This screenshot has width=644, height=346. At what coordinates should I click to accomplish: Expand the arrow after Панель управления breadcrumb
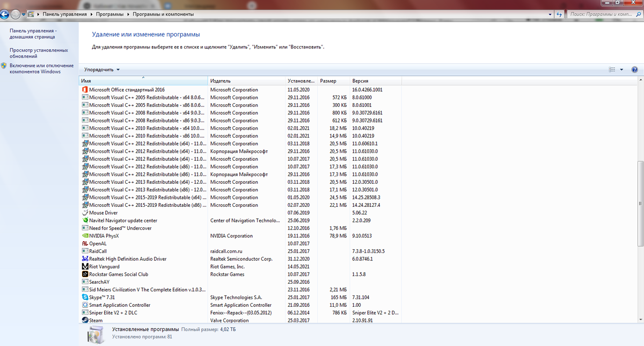(x=91, y=14)
